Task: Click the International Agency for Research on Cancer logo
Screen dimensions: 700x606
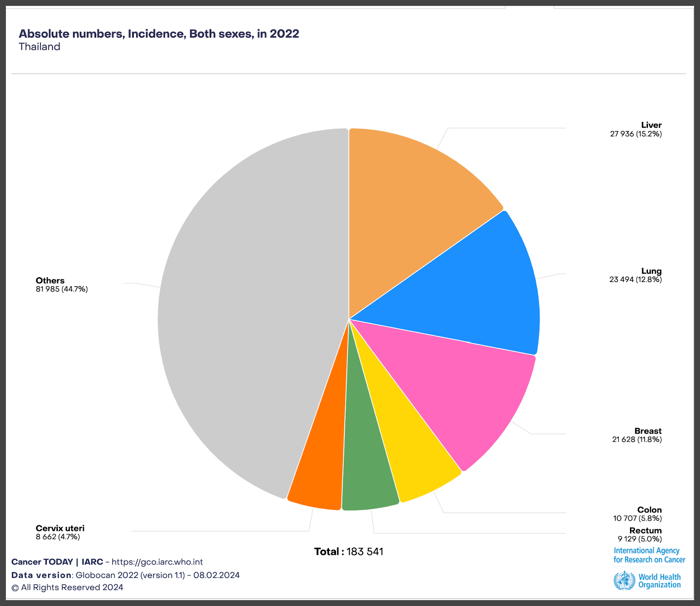Action: pos(649,555)
